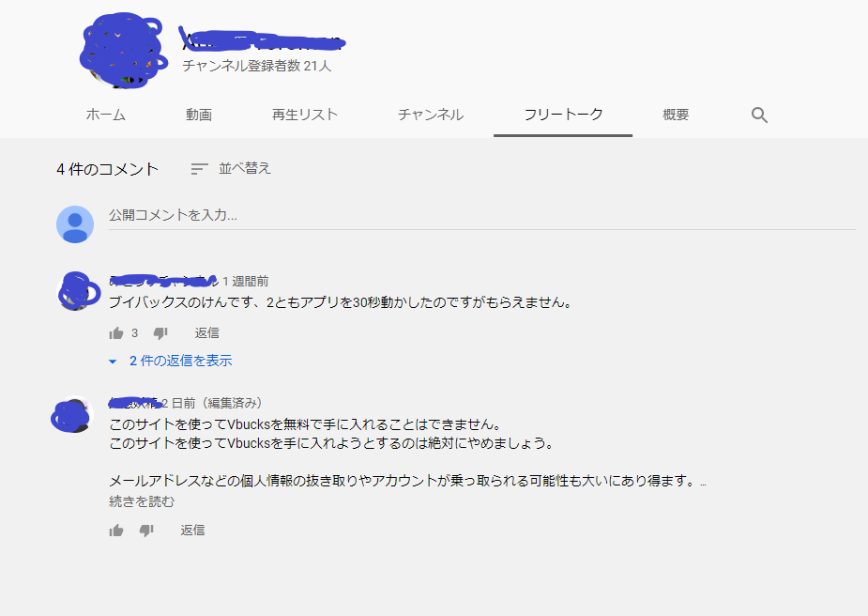Switch to the ホーム tab

coord(106,115)
